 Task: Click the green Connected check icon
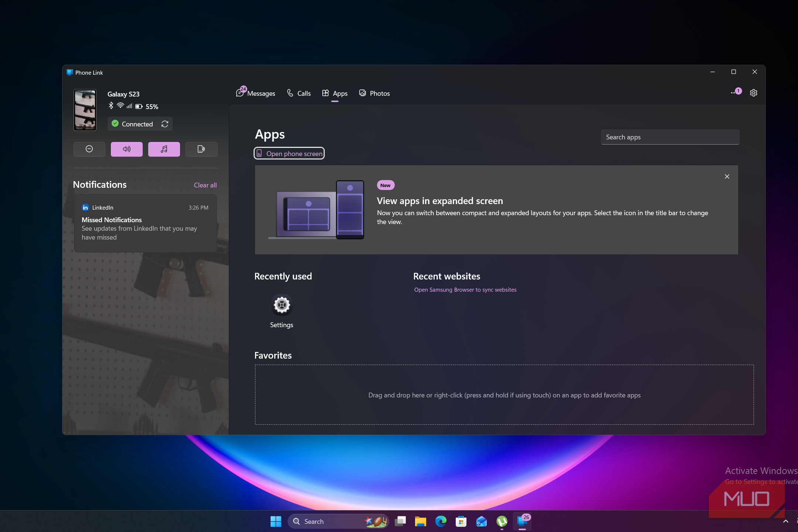(115, 123)
